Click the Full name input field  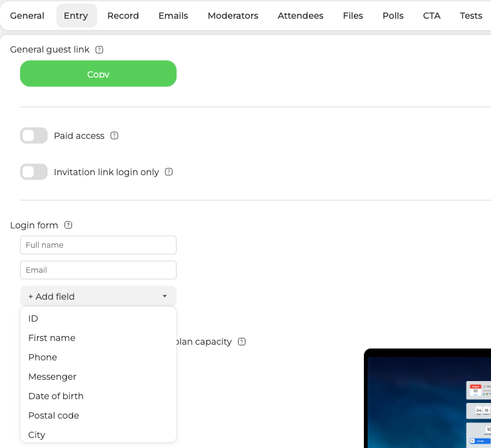tap(98, 245)
